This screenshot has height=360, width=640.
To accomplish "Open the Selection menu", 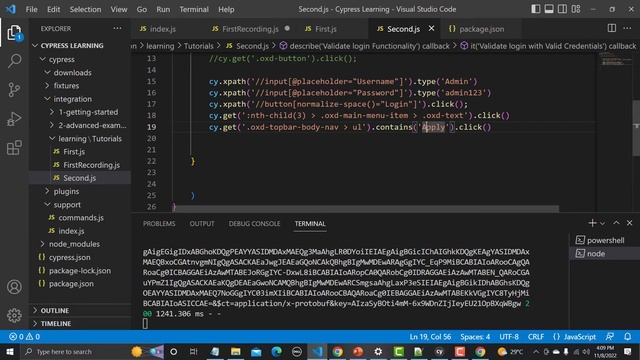I will tap(85, 9).
